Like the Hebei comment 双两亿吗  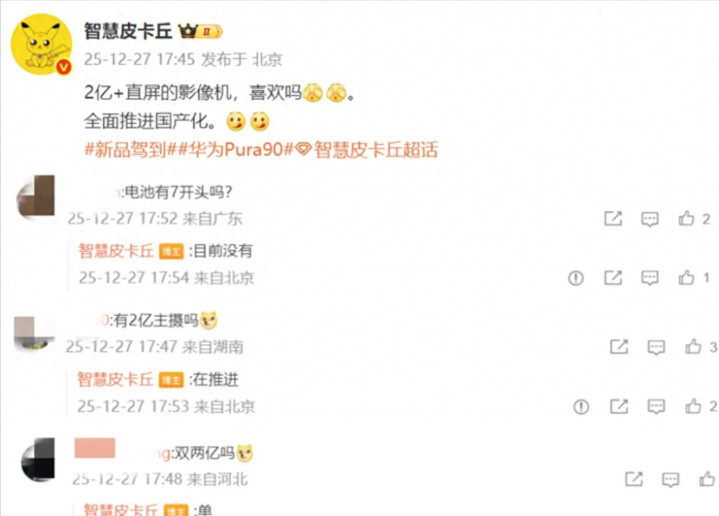coord(708,479)
